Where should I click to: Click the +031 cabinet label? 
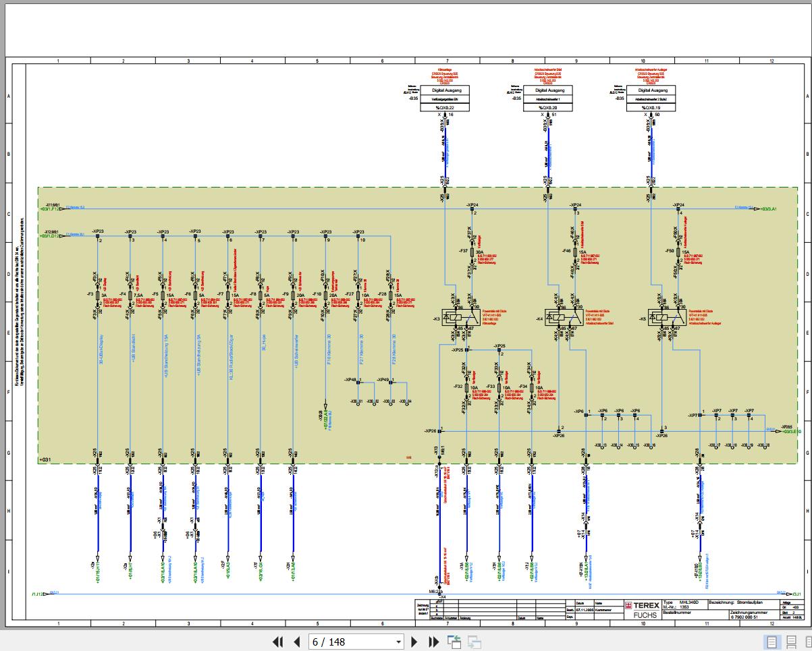(47, 459)
